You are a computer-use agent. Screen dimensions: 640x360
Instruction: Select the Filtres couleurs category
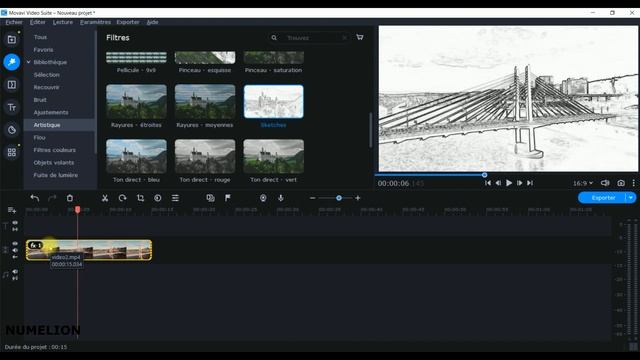point(55,150)
